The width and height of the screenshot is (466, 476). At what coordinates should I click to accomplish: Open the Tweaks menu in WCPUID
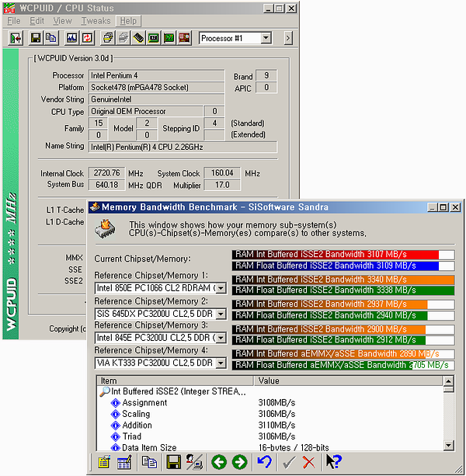(96, 21)
